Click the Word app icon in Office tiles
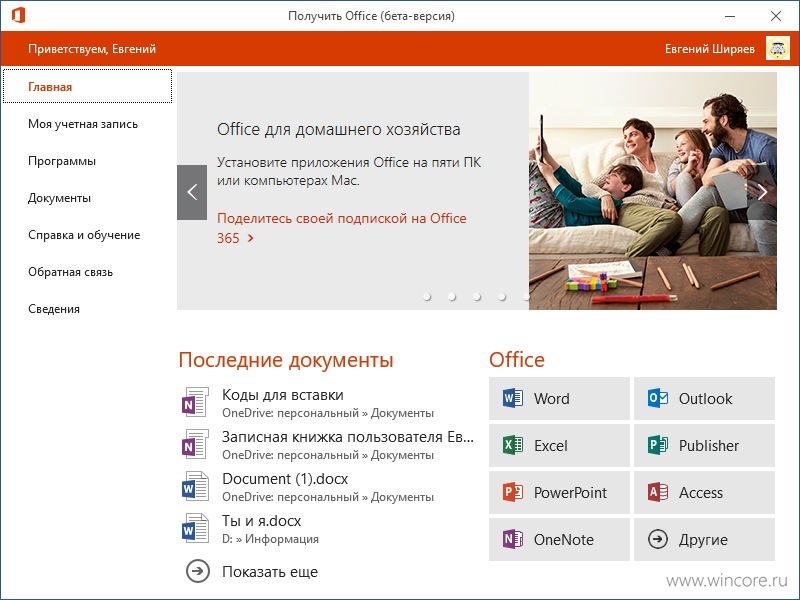The image size is (800, 600). click(512, 398)
